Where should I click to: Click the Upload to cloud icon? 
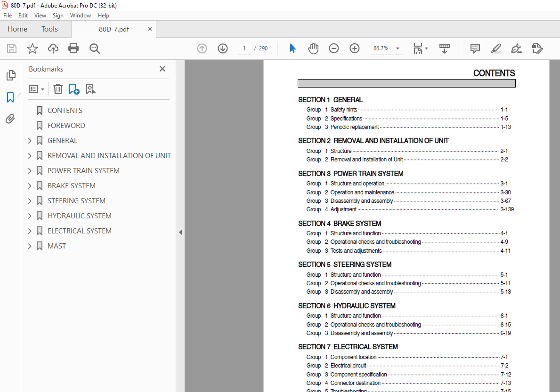click(x=53, y=48)
